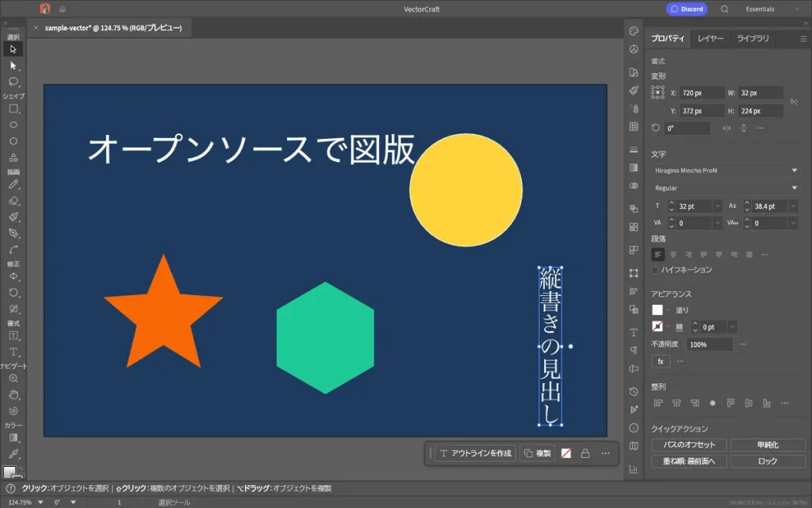This screenshot has height=508, width=812.
Task: Switch to the レイヤー tab
Action: pos(710,38)
